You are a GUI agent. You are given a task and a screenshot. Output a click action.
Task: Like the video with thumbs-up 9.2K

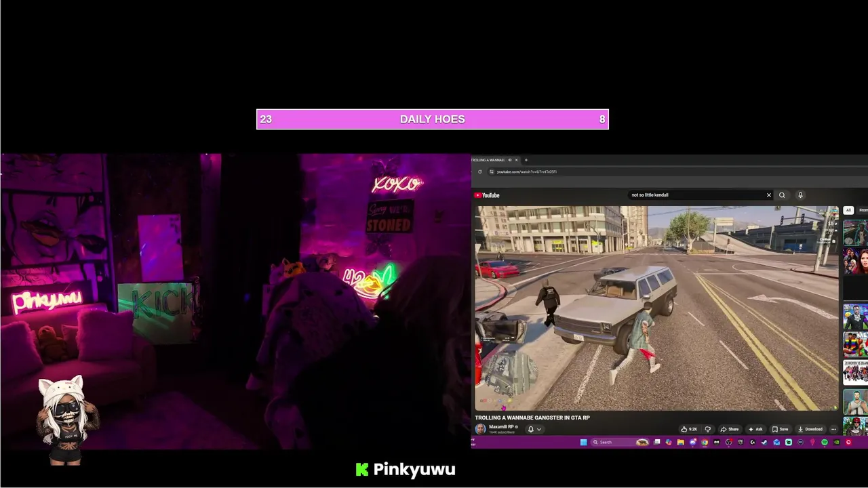(x=689, y=429)
